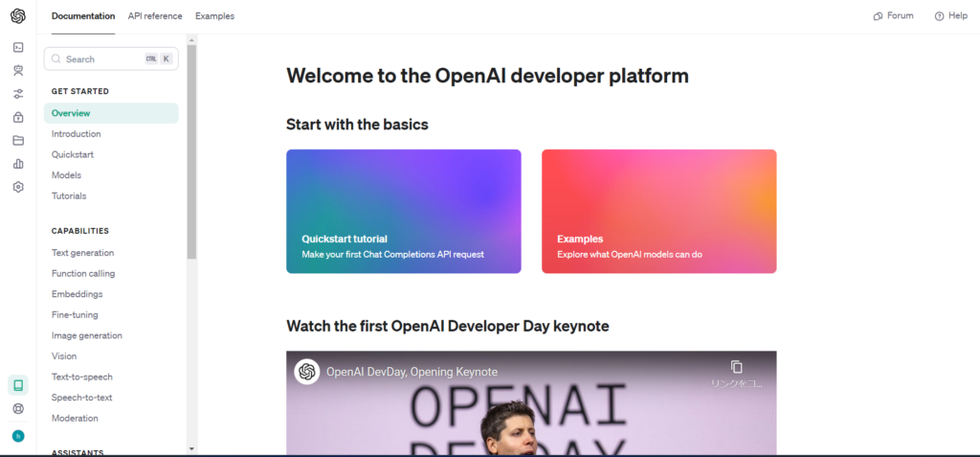Viewport: 980px width, 457px height.
Task: Select the Documentation book icon
Action: point(18,385)
